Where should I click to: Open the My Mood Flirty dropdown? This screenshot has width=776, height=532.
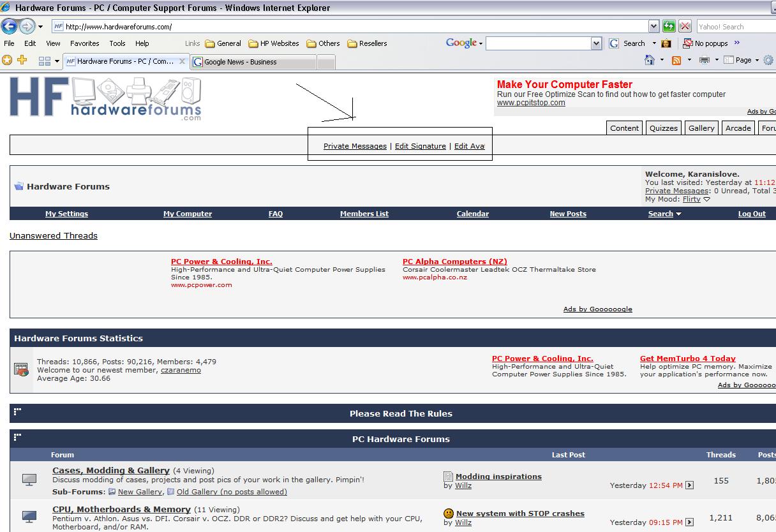click(696, 199)
